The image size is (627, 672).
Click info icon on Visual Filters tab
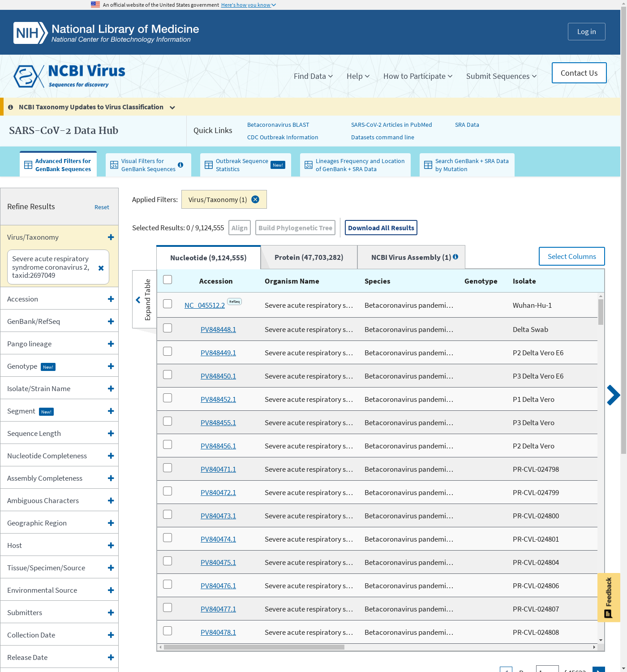180,165
